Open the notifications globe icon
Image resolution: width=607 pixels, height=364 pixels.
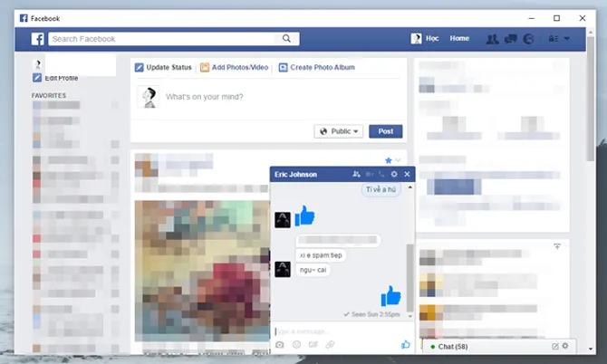(528, 39)
